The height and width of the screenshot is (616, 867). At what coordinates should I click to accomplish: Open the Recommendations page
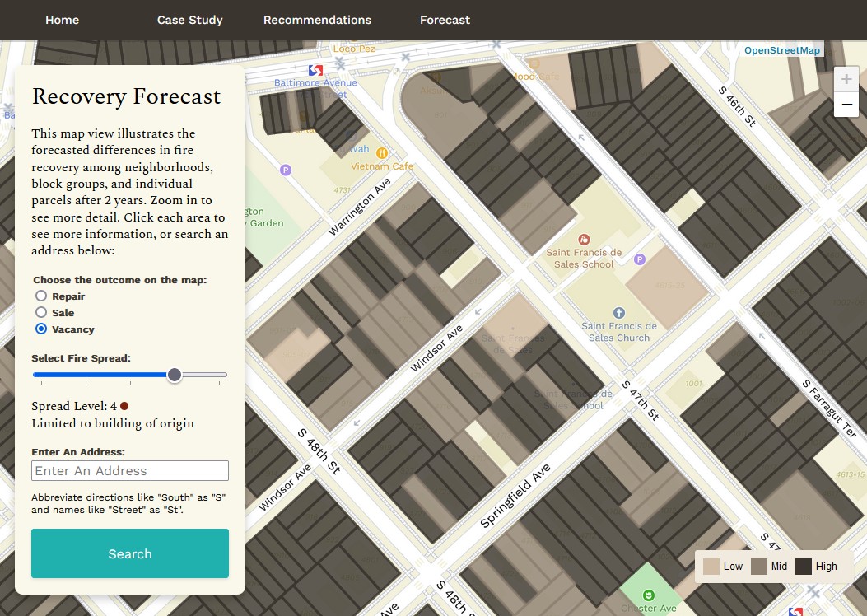[x=317, y=20]
